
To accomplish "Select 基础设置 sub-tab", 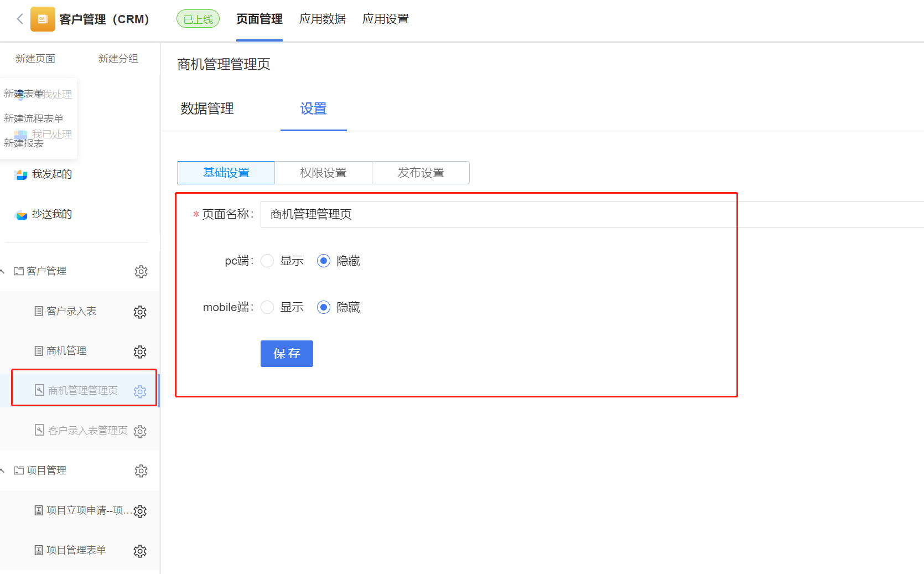I will (x=226, y=173).
